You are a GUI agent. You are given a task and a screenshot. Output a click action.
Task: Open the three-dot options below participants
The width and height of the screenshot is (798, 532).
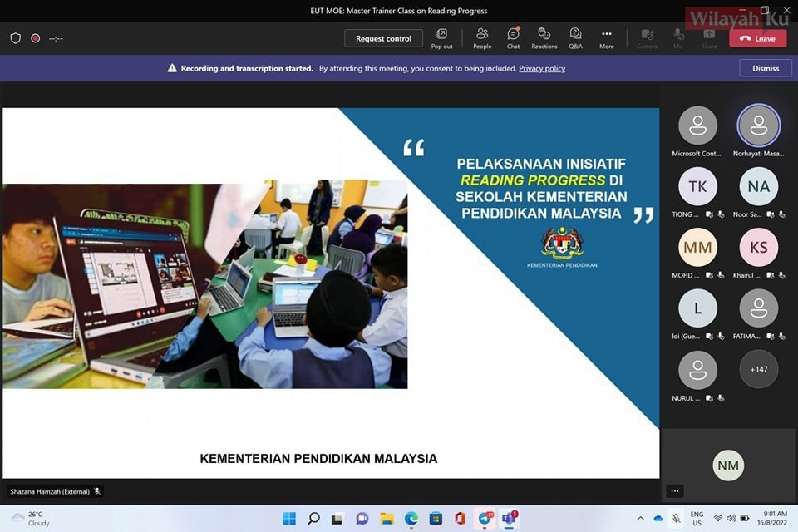tap(674, 491)
